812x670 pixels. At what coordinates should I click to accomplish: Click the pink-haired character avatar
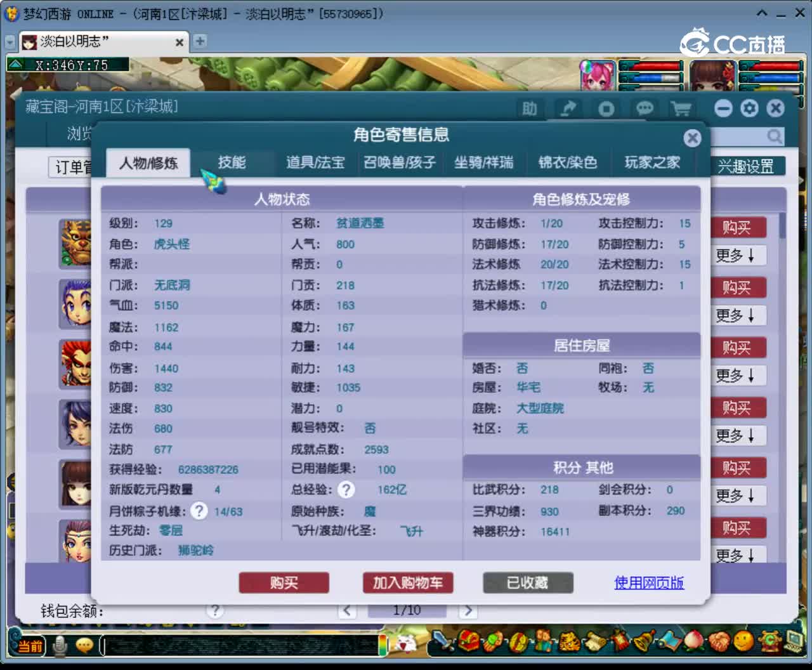click(598, 75)
